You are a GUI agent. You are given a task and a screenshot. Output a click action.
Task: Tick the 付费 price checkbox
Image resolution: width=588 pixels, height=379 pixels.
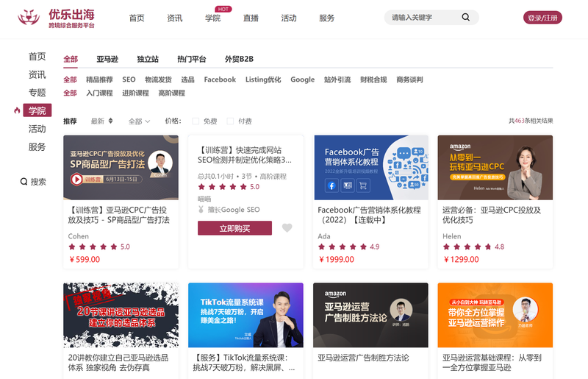pyautogui.click(x=230, y=121)
